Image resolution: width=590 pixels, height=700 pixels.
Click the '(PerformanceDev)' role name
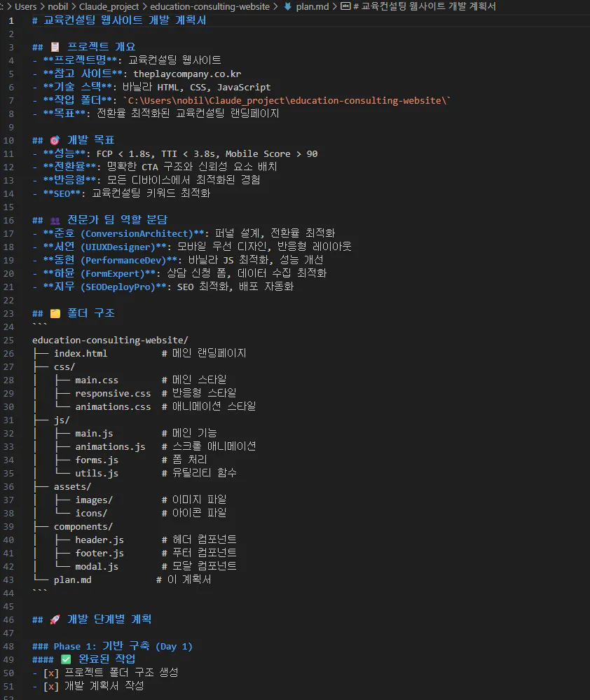coord(123,260)
